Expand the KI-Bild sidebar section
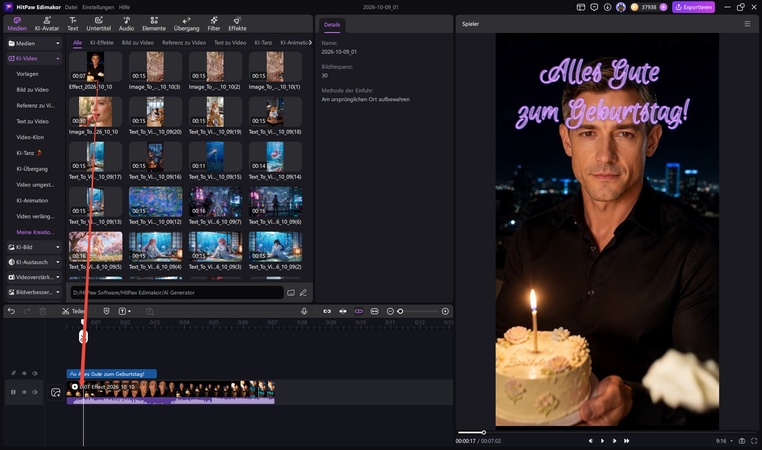The image size is (762, 450). [x=34, y=247]
